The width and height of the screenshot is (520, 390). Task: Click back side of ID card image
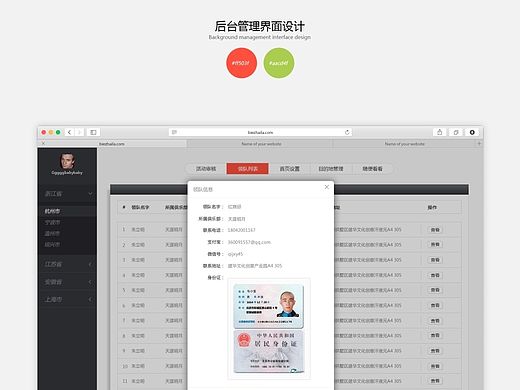pyautogui.click(x=269, y=352)
